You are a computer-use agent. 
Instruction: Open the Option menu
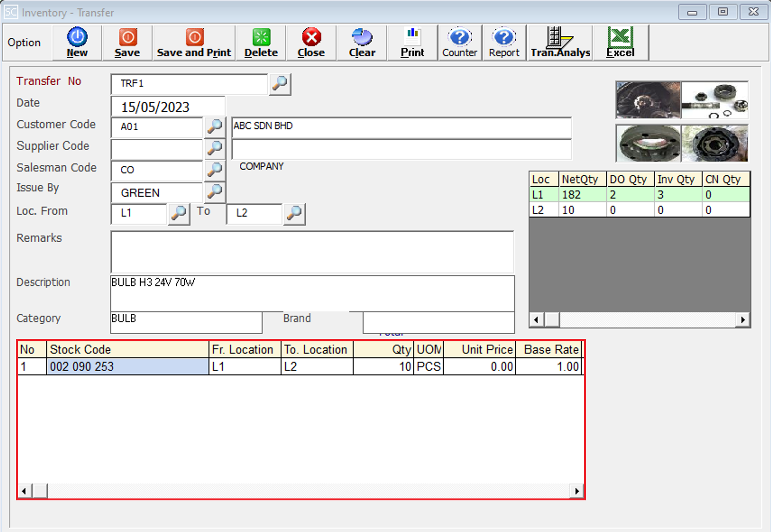click(24, 42)
